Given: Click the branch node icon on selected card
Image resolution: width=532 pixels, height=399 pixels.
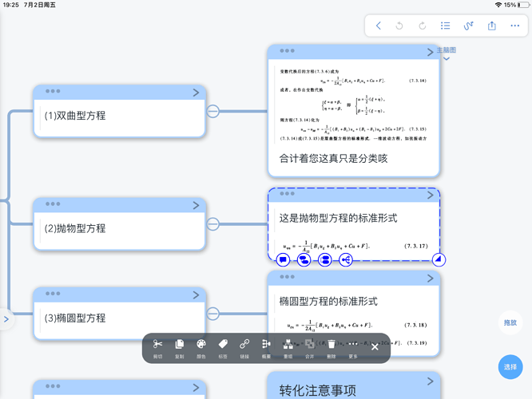Looking at the screenshot, I should [x=346, y=260].
